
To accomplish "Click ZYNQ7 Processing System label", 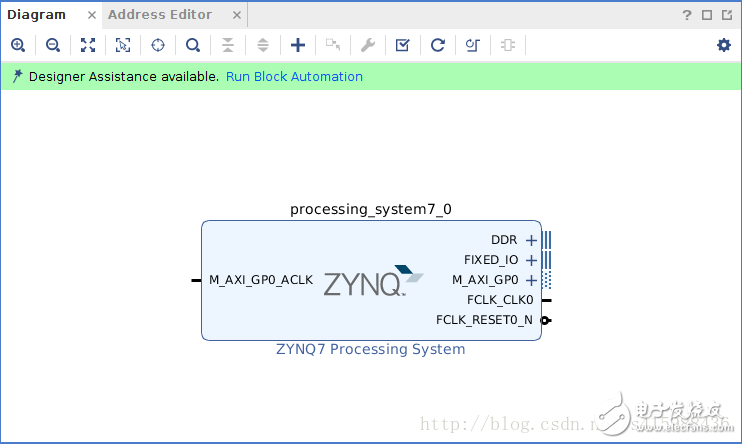I will pyautogui.click(x=371, y=349).
